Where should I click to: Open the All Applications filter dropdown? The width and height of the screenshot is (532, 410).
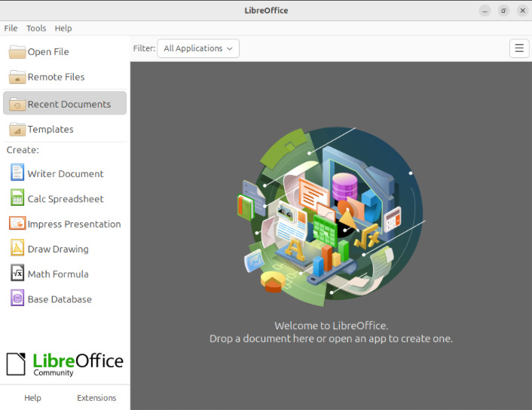click(198, 48)
